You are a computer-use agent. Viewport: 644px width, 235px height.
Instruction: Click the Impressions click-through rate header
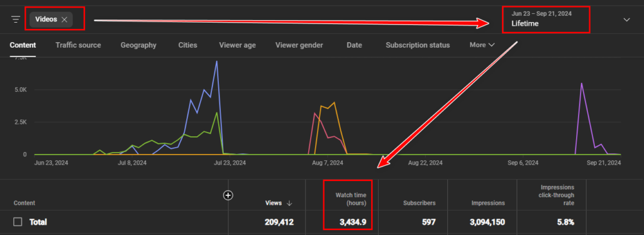pos(557,195)
